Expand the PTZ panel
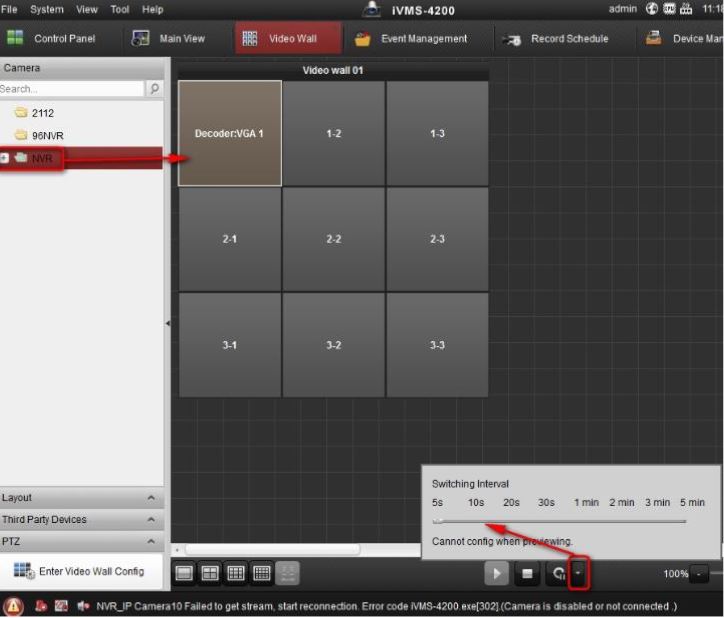The image size is (724, 618). tap(82, 541)
